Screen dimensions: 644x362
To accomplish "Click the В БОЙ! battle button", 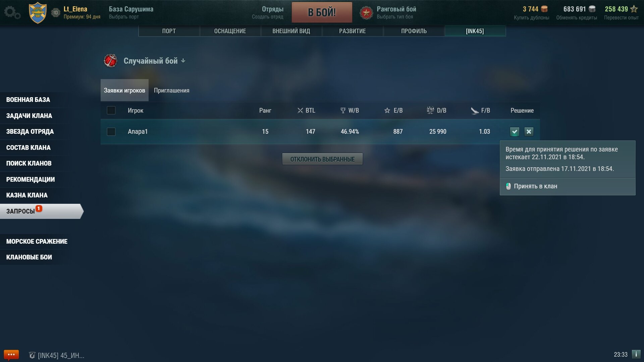I will (322, 12).
